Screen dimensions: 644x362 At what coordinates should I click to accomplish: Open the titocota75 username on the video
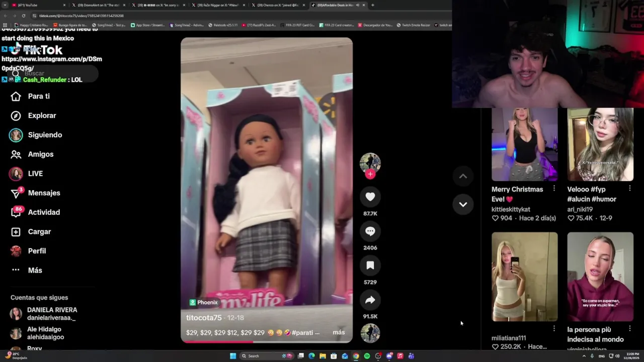tap(204, 318)
